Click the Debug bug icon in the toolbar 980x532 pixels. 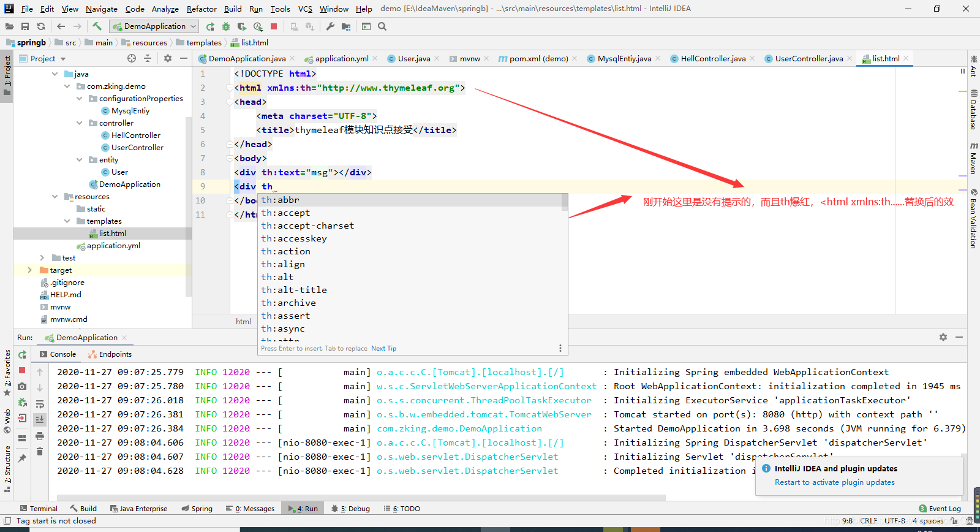click(226, 26)
